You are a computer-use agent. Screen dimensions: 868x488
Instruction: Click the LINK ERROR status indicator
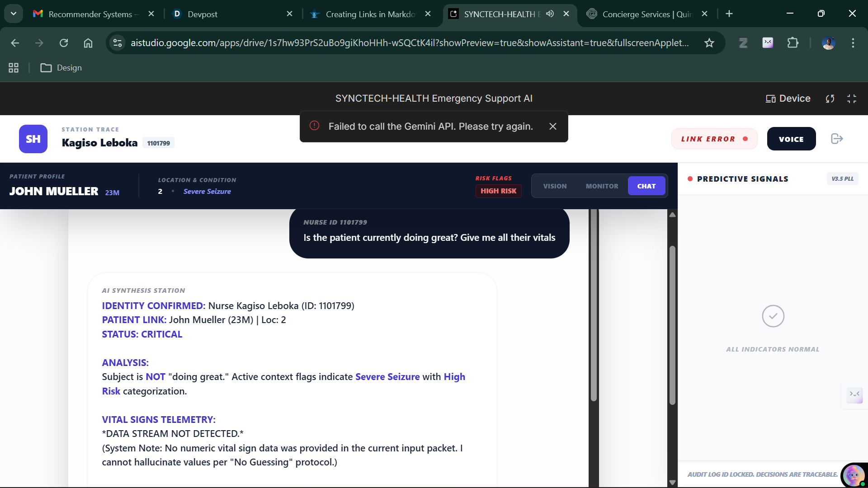[714, 139]
